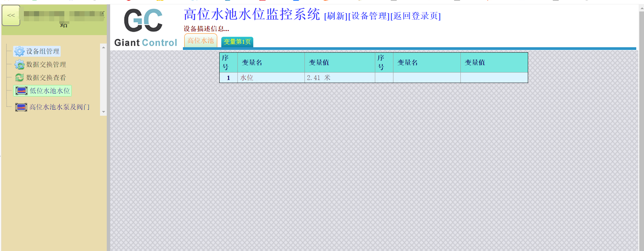Open the [设备管理] link

click(x=369, y=16)
